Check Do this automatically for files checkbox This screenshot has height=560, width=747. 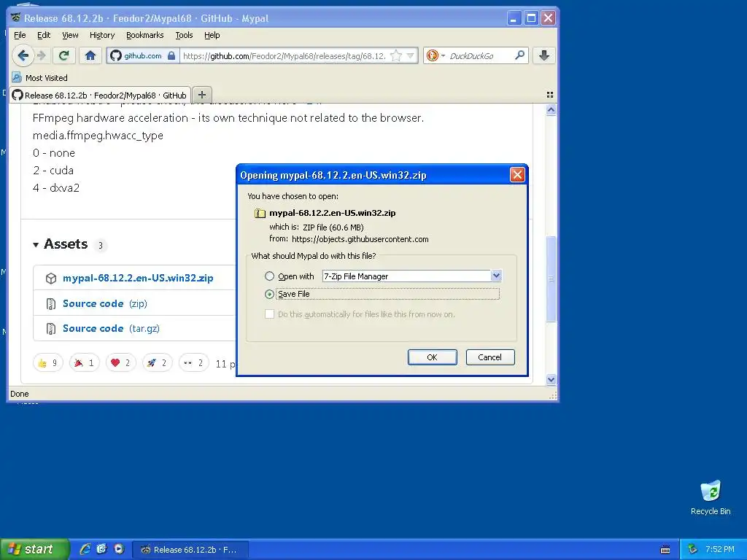[x=270, y=314]
